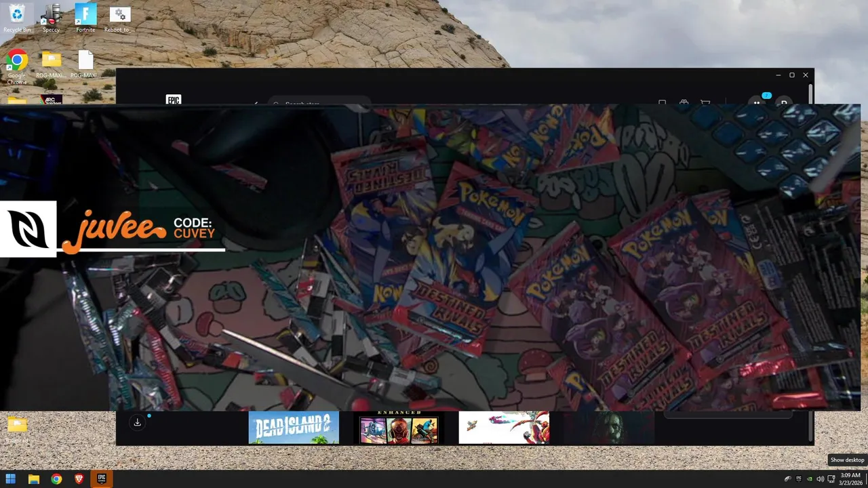
Task: Open the clock showing 3:09 AM
Action: tap(851, 479)
